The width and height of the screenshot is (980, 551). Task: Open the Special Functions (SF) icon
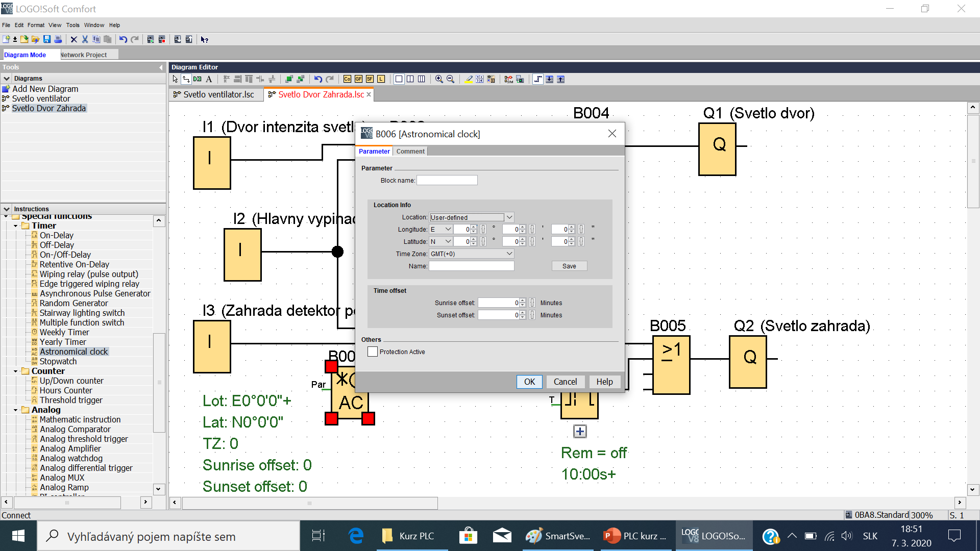(370, 79)
